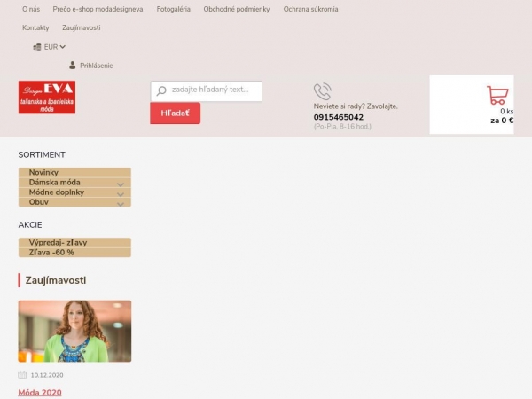Image resolution: width=532 pixels, height=399 pixels.
Task: Expand the Dámska móda category chevron
Action: 120,184
